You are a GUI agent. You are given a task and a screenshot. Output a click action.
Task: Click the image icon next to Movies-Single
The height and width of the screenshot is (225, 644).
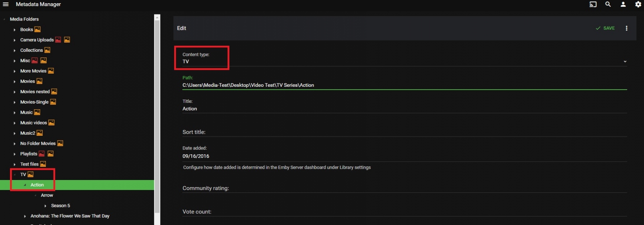(x=53, y=102)
